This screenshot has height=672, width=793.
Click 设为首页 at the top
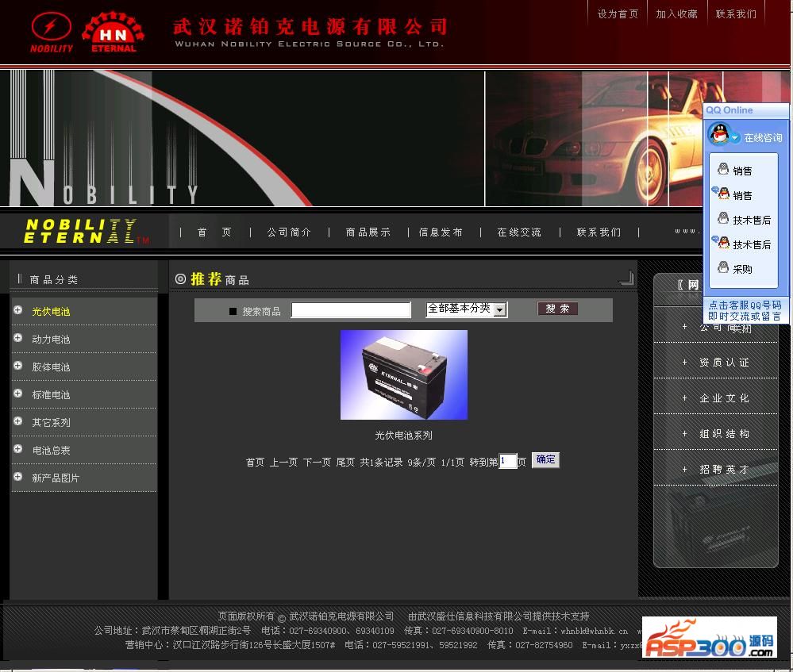618,14
